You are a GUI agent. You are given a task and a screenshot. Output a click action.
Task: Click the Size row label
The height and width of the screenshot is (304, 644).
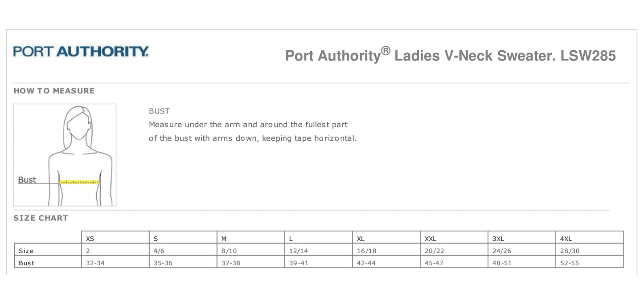[x=26, y=251]
